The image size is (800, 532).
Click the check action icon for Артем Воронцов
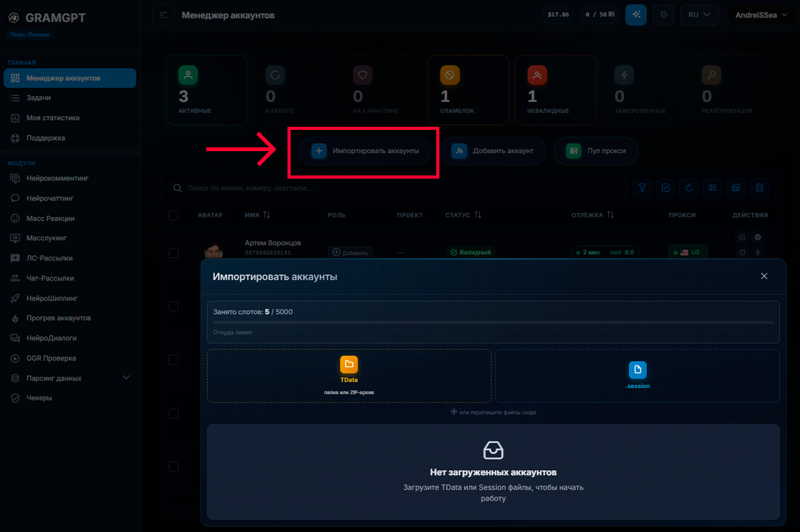[x=742, y=237]
